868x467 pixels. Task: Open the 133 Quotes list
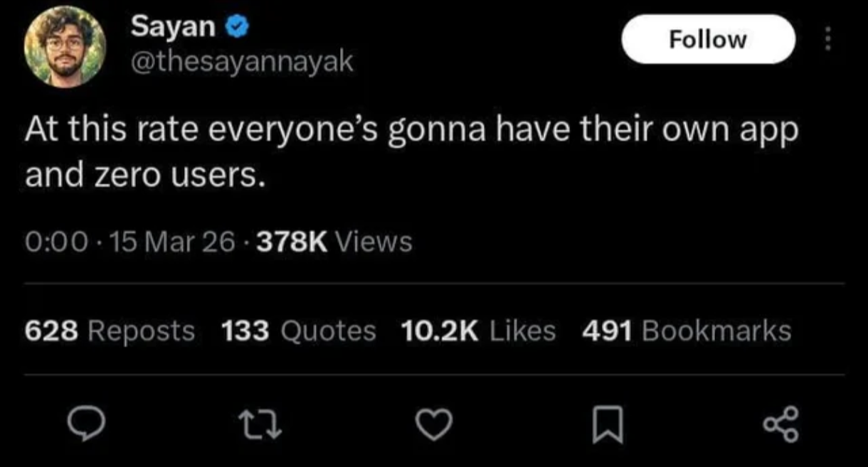pyautogui.click(x=299, y=330)
